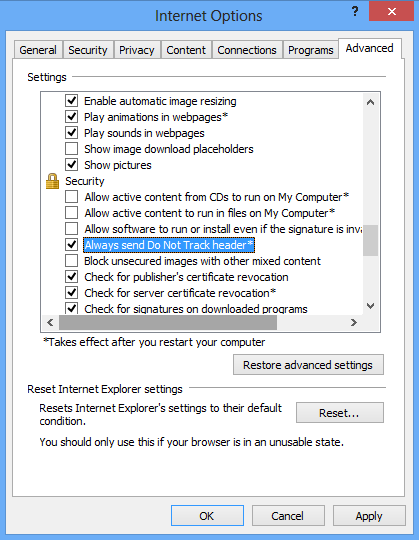Click the scroll right arrow in settings list
This screenshot has height=540, width=419.
354,322
